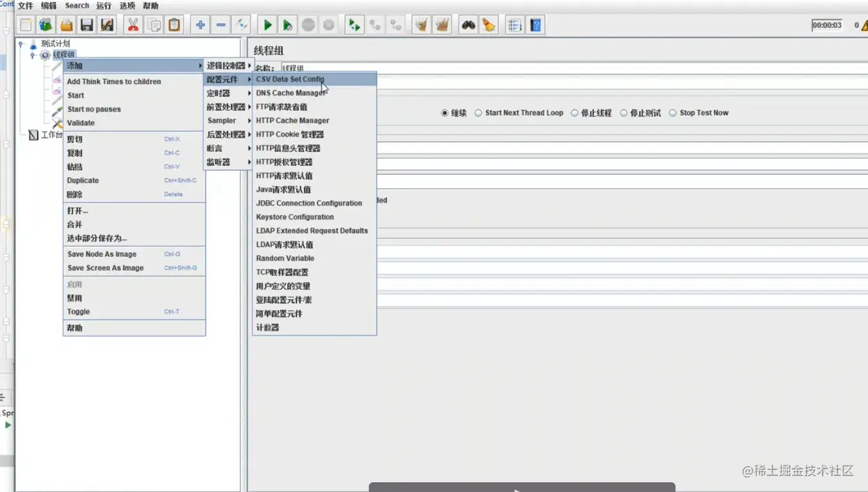This screenshot has height=492, width=868.
Task: Select the 工作台 tree node
Action: [x=52, y=134]
